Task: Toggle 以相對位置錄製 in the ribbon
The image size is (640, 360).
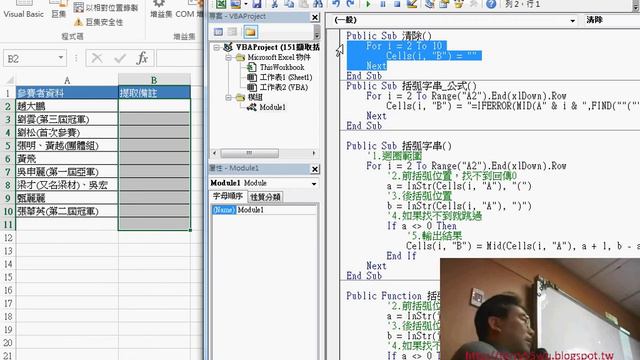Action: coord(106,7)
